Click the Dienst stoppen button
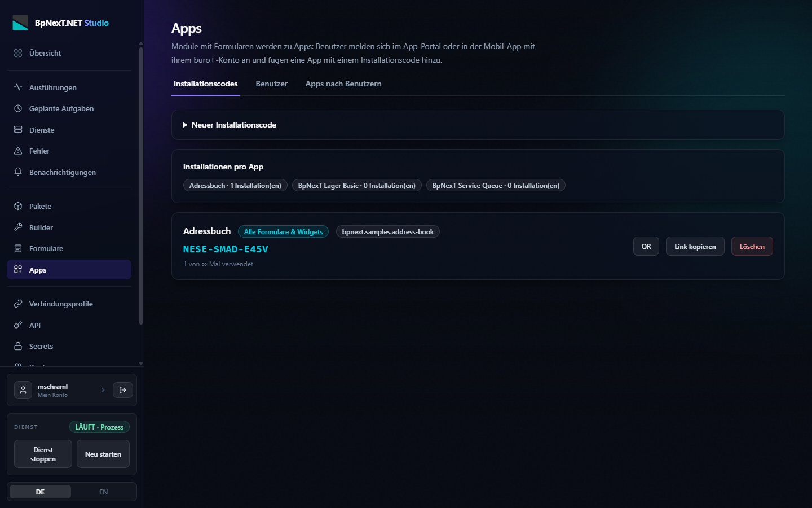 (x=43, y=454)
